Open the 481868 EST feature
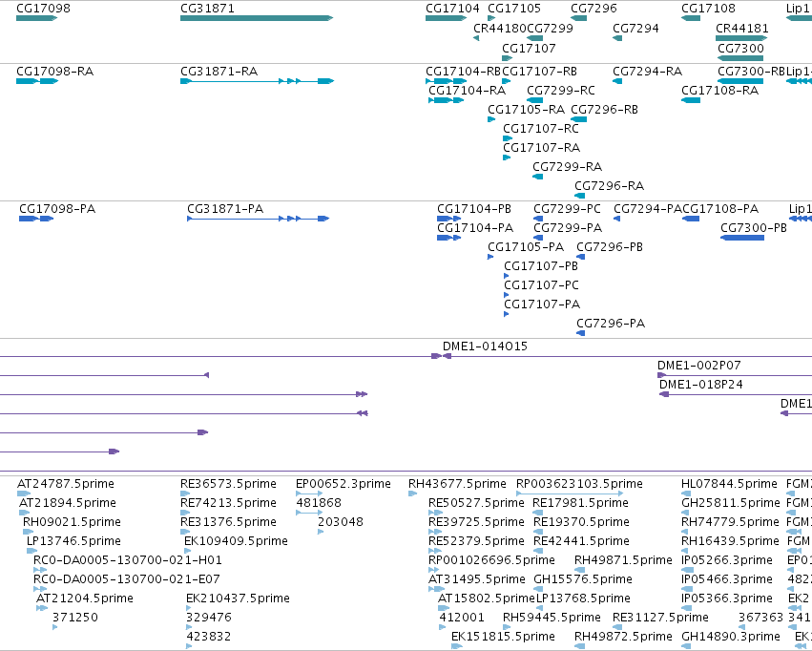812x651 pixels. pyautogui.click(x=309, y=513)
